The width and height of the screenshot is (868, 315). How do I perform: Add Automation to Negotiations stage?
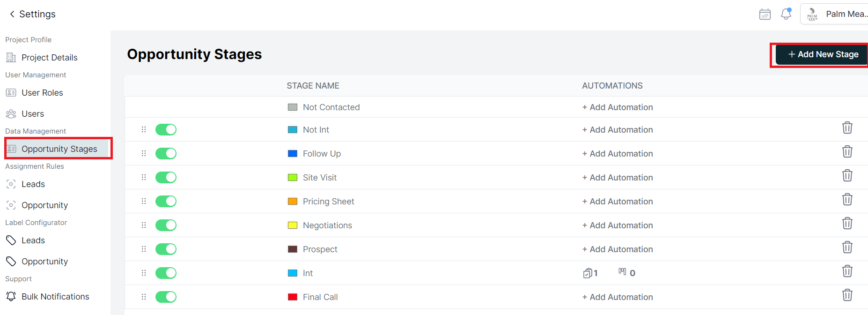tap(618, 225)
